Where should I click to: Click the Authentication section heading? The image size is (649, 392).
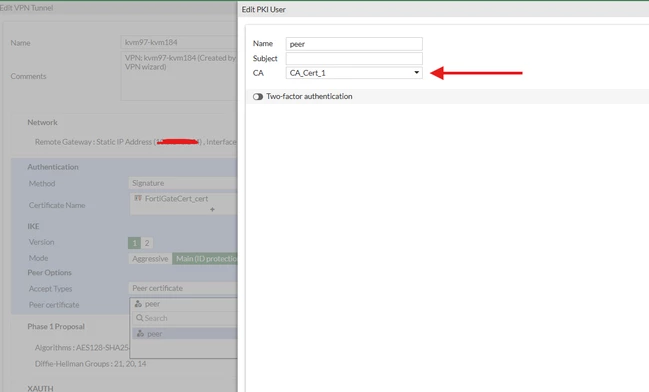pos(53,167)
